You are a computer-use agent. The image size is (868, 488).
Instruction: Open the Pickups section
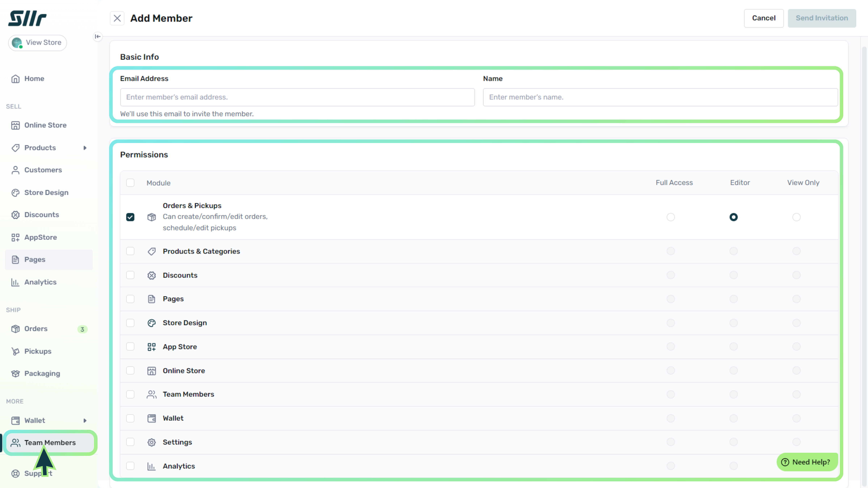point(38,351)
